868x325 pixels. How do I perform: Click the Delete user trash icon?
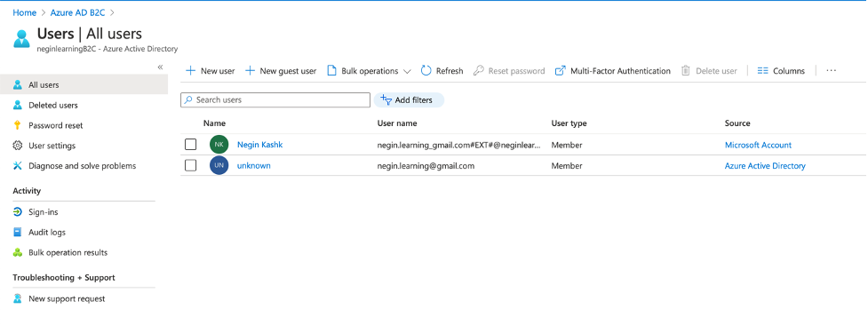click(x=686, y=71)
